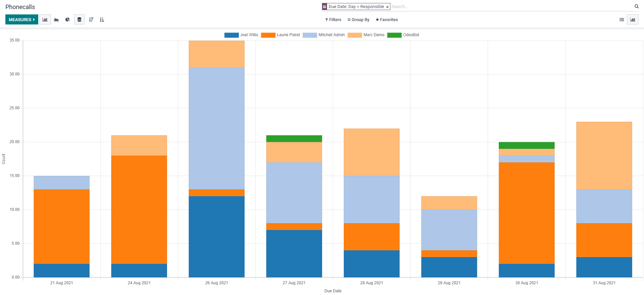Open the Favorites menu
Viewport: 644px width, 295px height.
387,20
